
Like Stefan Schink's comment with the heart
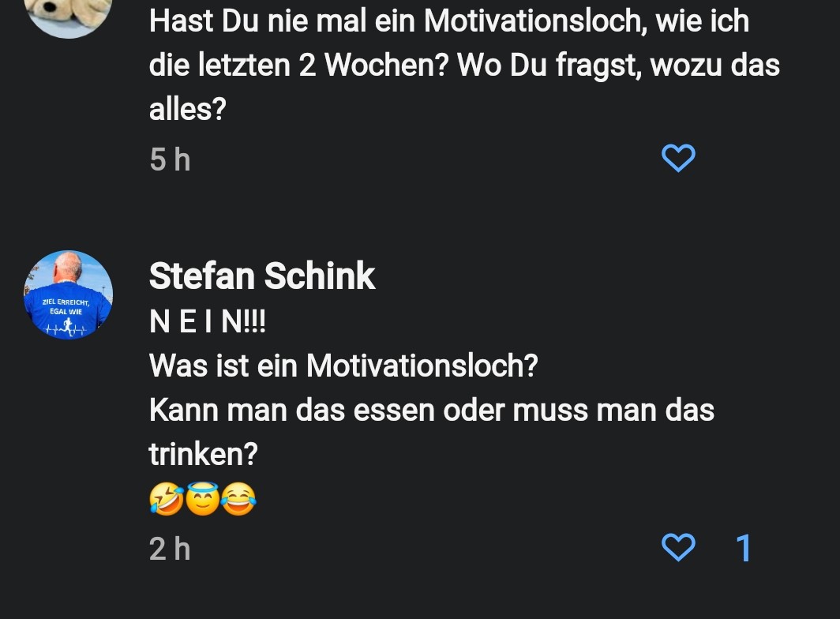tap(677, 547)
